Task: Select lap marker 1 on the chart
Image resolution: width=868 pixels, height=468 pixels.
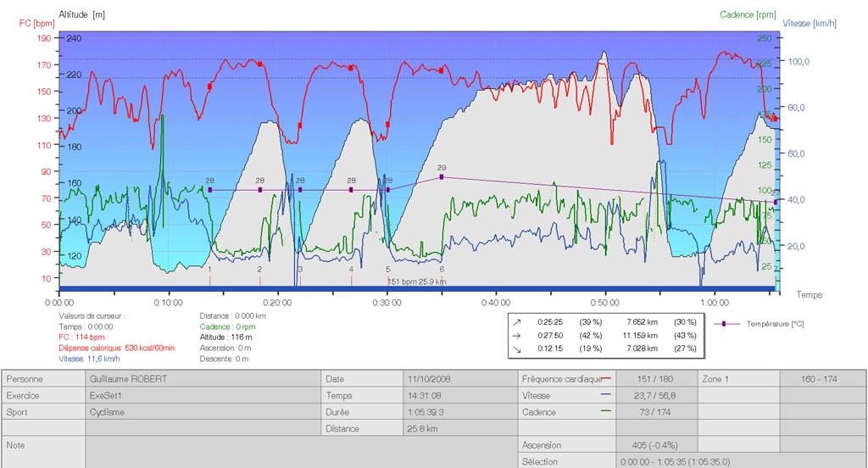Action: 209,269
